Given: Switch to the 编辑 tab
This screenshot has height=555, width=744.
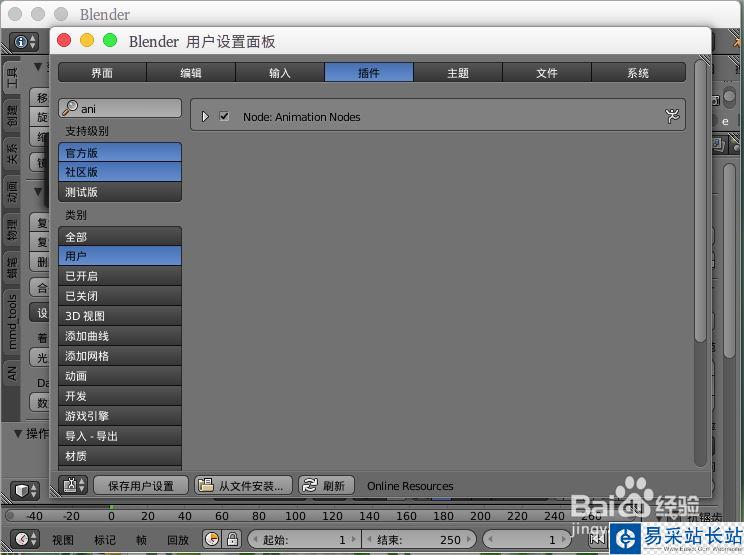Looking at the screenshot, I should pyautogui.click(x=191, y=73).
